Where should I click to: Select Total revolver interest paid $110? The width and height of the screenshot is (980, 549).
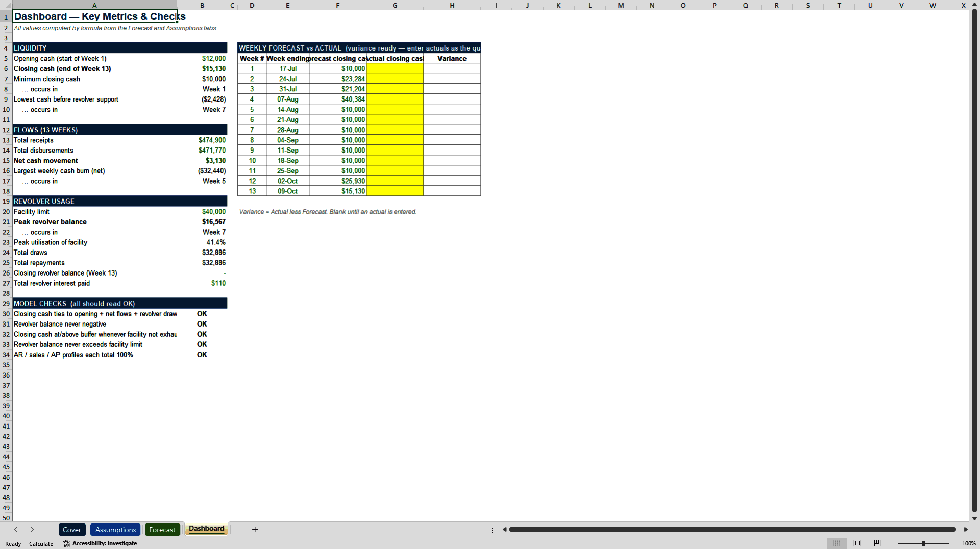click(x=202, y=283)
